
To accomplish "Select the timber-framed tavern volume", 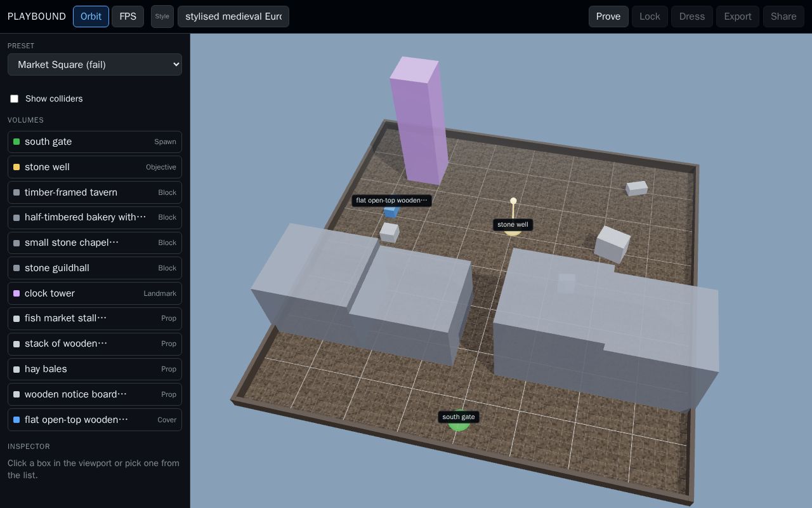I will 95,192.
